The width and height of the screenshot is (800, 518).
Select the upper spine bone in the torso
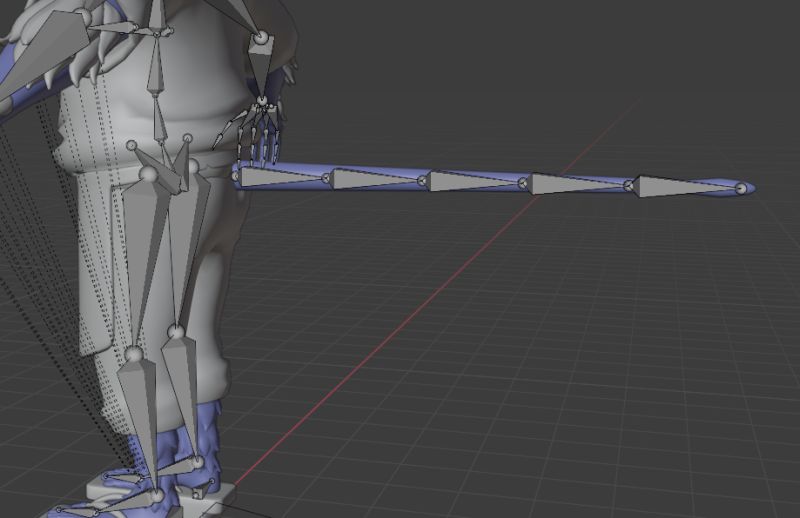[156, 64]
